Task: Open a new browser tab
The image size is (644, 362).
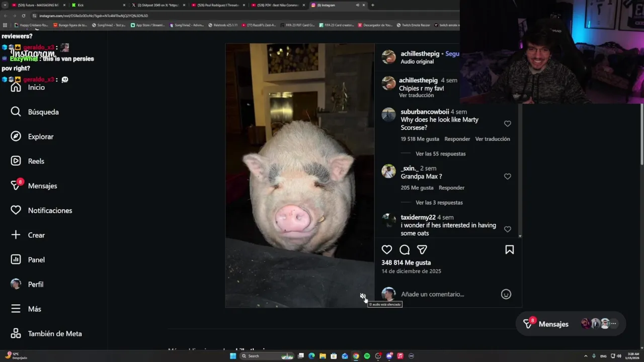Action: [x=372, y=5]
